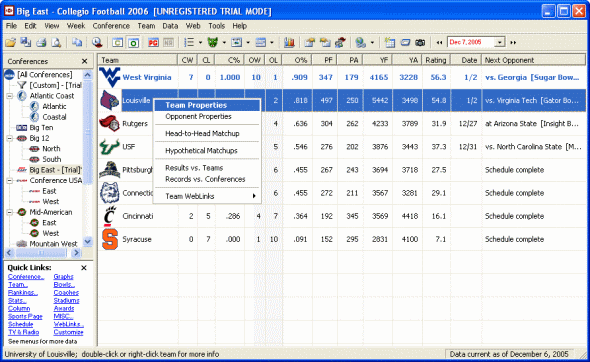Close the Conferences panel
590x362 pixels.
[84, 61]
